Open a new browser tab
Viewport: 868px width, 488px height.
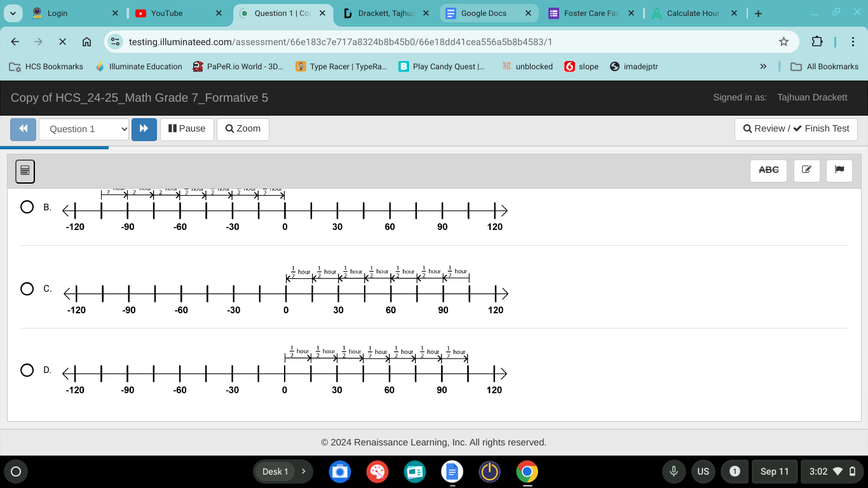[x=759, y=13]
